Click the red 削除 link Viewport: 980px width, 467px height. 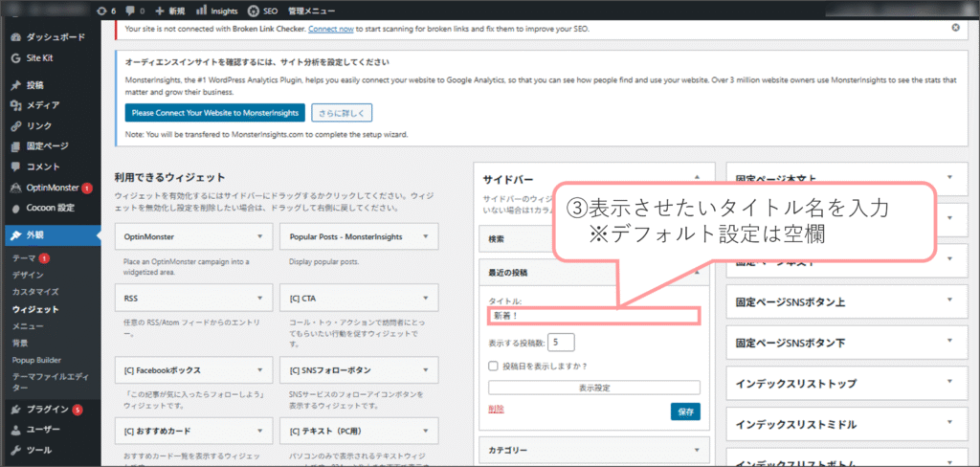[496, 409]
